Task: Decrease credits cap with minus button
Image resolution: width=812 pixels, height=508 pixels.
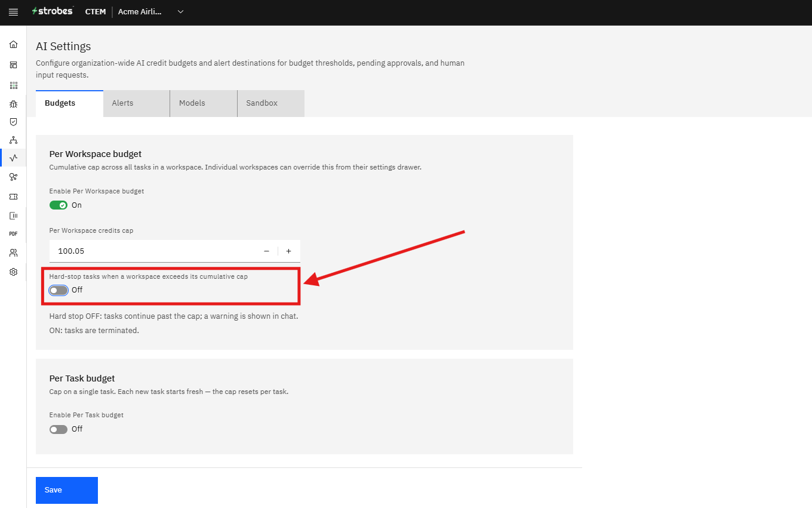Action: [x=266, y=251]
